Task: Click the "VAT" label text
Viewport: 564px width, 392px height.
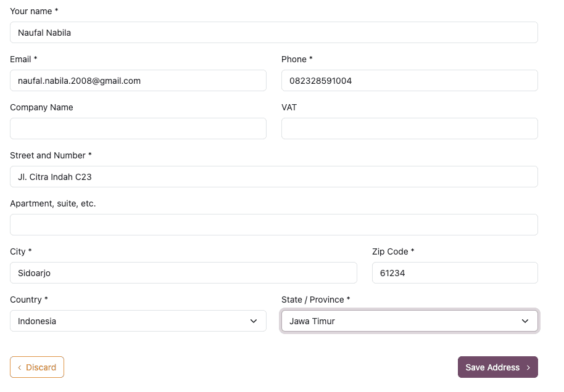Action: [289, 107]
